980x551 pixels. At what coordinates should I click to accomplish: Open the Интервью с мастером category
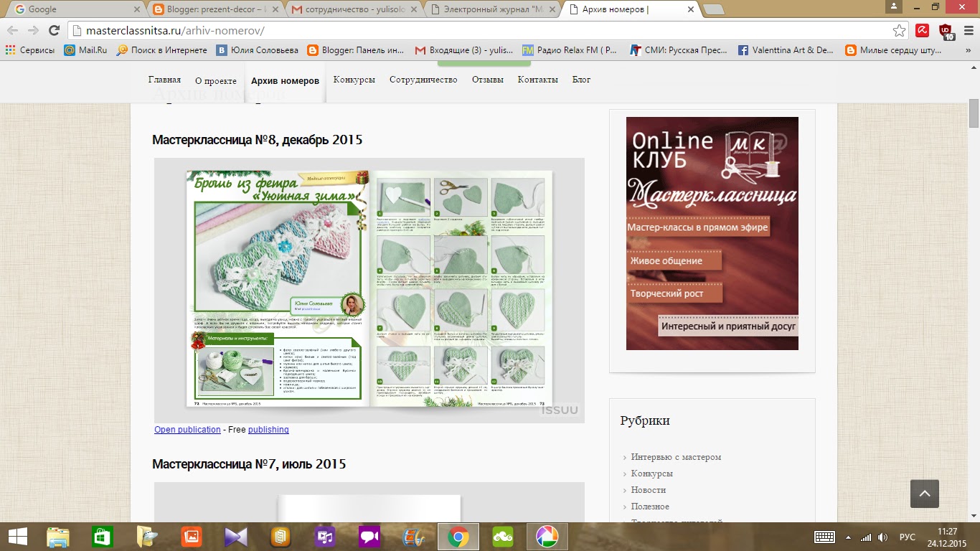coord(676,457)
